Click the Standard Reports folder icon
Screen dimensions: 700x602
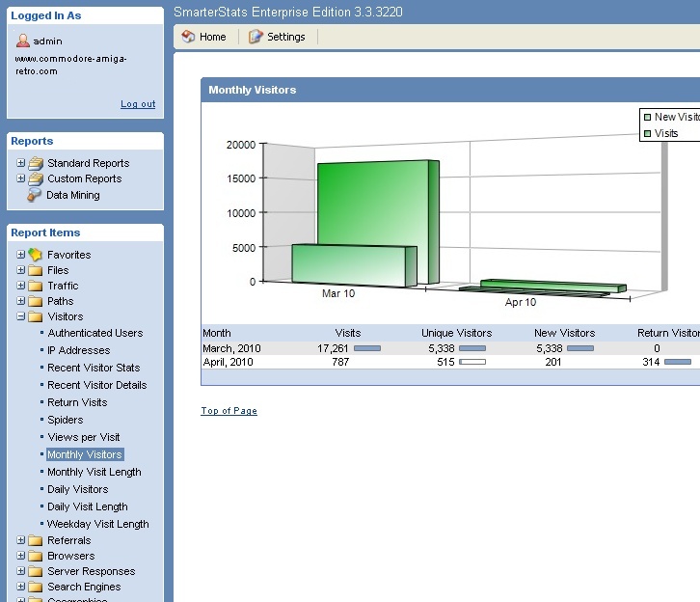[36, 163]
